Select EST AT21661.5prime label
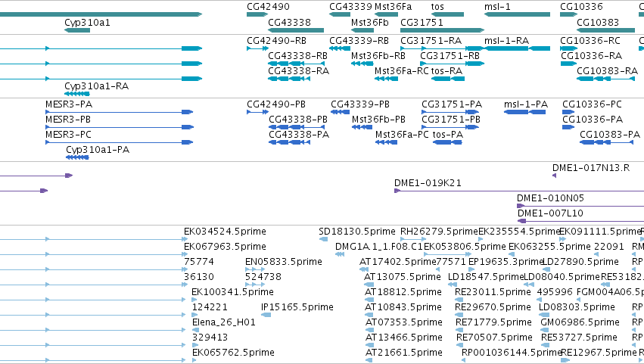 coord(404,353)
